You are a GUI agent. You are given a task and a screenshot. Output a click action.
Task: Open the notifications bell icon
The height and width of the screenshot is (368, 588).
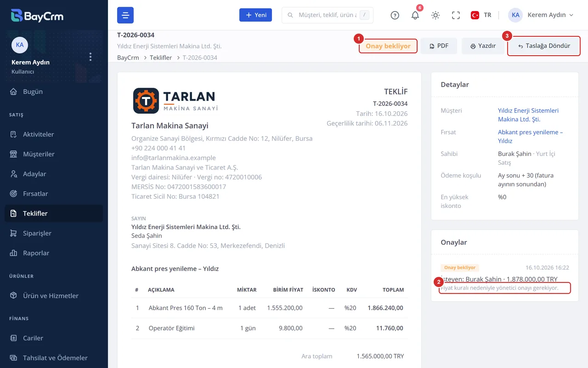[x=415, y=15]
